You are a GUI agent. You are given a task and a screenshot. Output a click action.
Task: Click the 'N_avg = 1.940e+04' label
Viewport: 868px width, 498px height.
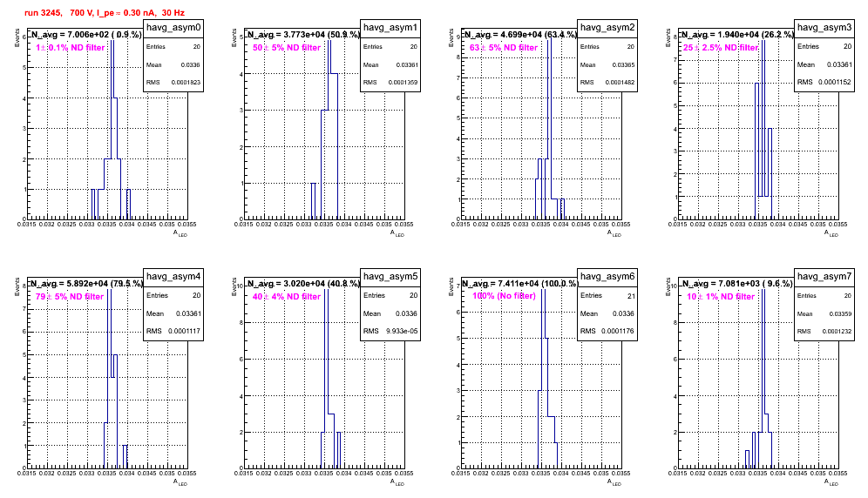[737, 34]
